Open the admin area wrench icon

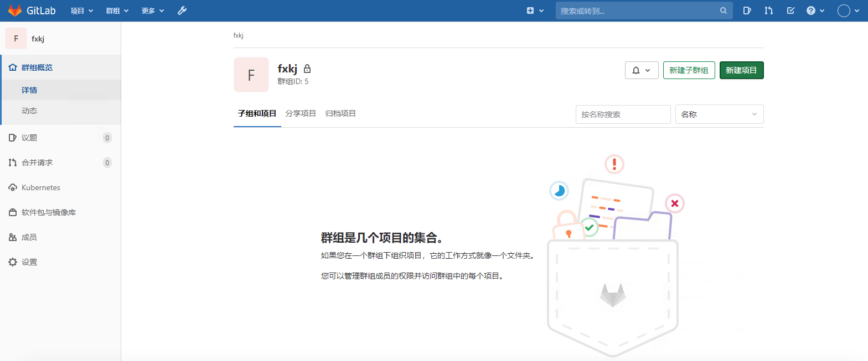pyautogui.click(x=182, y=11)
